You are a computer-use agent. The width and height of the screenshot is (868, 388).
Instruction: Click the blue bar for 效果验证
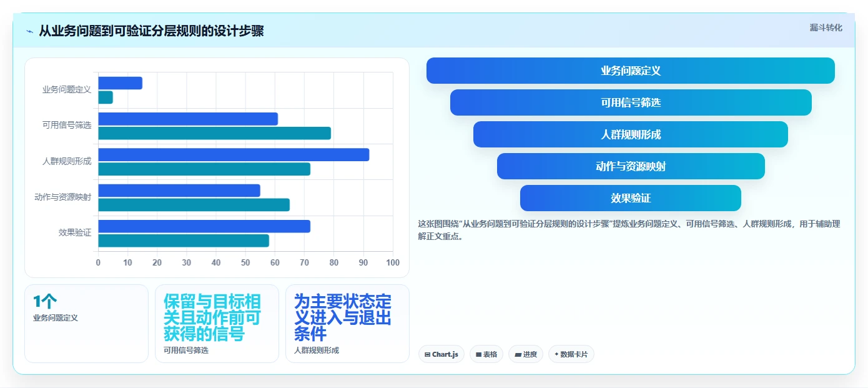point(204,226)
